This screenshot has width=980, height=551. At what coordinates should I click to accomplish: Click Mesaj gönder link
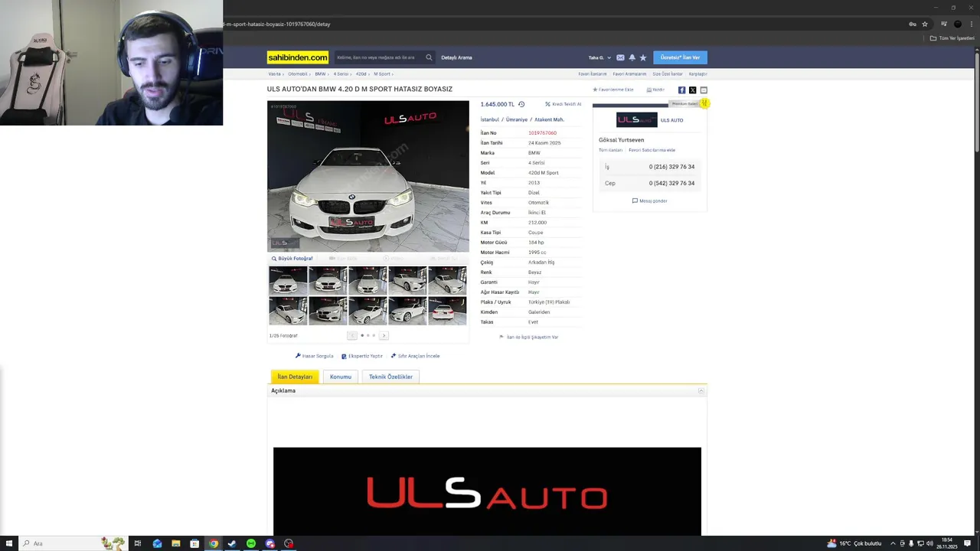coord(649,201)
